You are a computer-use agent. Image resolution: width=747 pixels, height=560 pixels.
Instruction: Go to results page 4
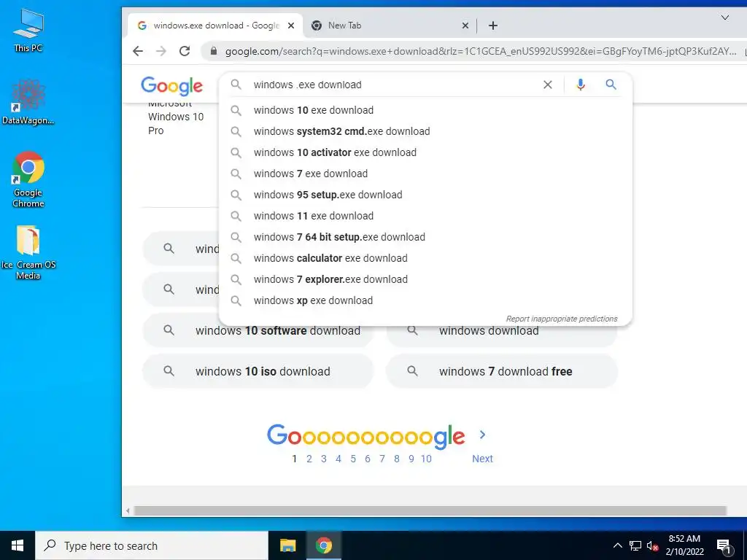338,459
